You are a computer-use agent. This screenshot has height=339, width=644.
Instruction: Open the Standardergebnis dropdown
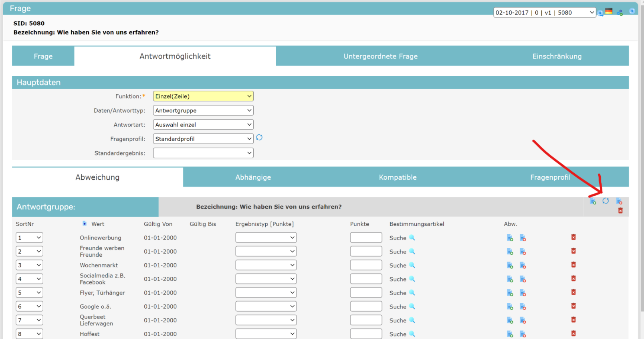(203, 153)
